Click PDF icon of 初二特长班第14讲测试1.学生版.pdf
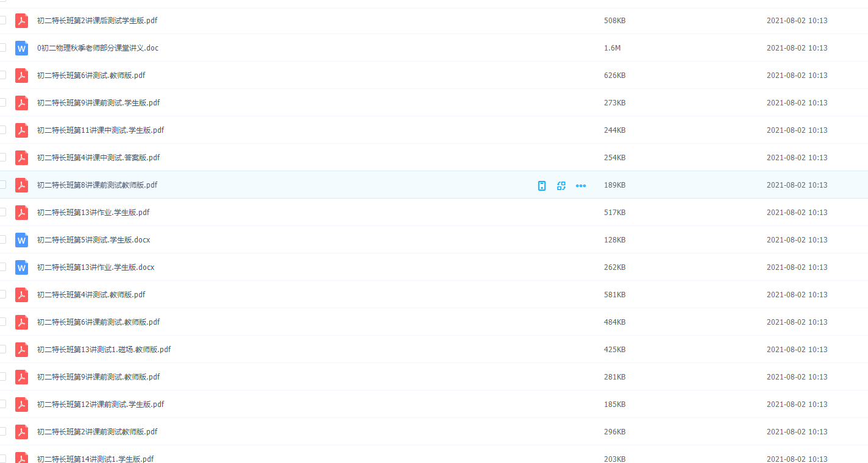 [x=22, y=458]
